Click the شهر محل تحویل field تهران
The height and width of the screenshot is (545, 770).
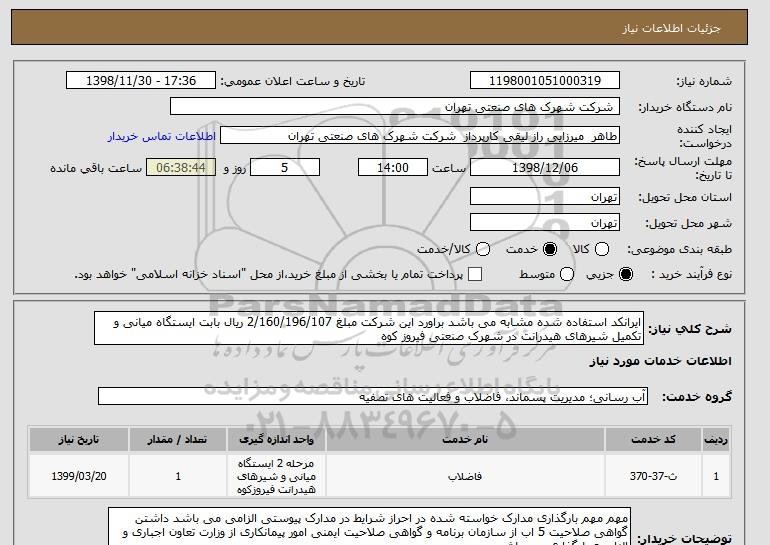click(545, 222)
